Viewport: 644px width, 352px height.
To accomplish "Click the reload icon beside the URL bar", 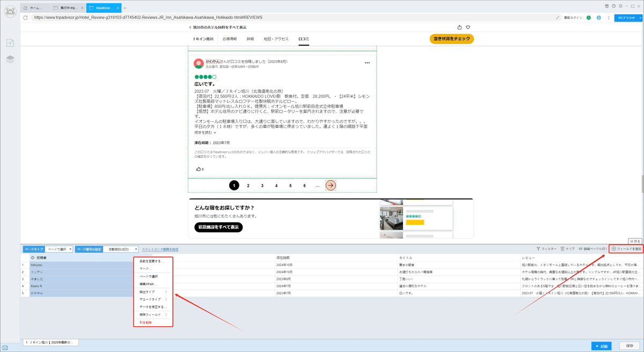I will (26, 18).
